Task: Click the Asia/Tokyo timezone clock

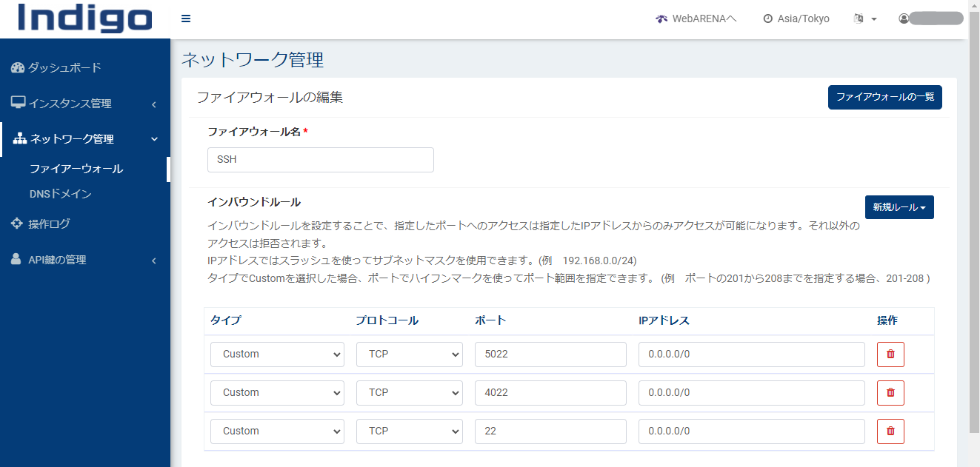Action: [x=796, y=19]
